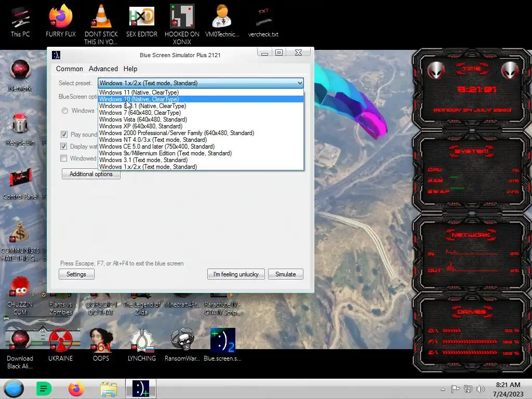
Task: Show hidden tray icons arrow
Action: (x=443, y=389)
